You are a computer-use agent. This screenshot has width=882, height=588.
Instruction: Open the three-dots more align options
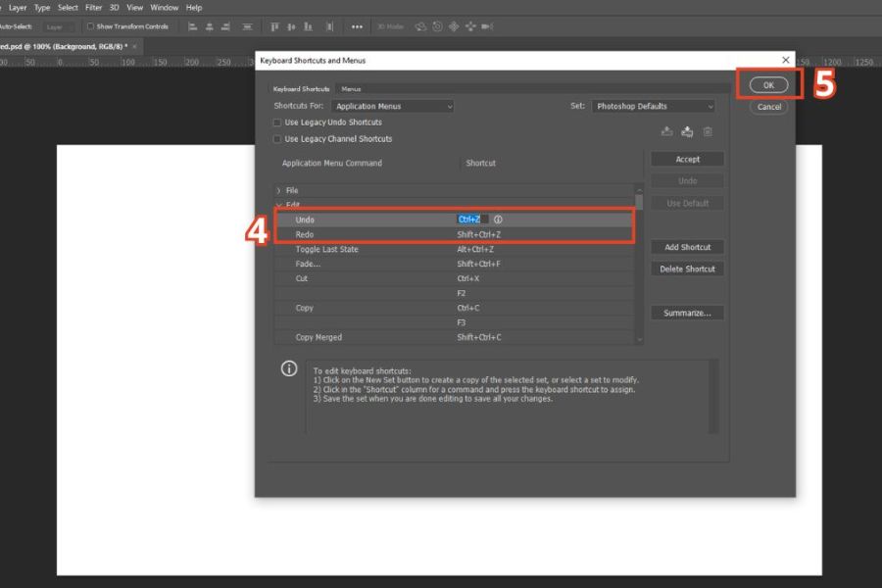[x=357, y=26]
